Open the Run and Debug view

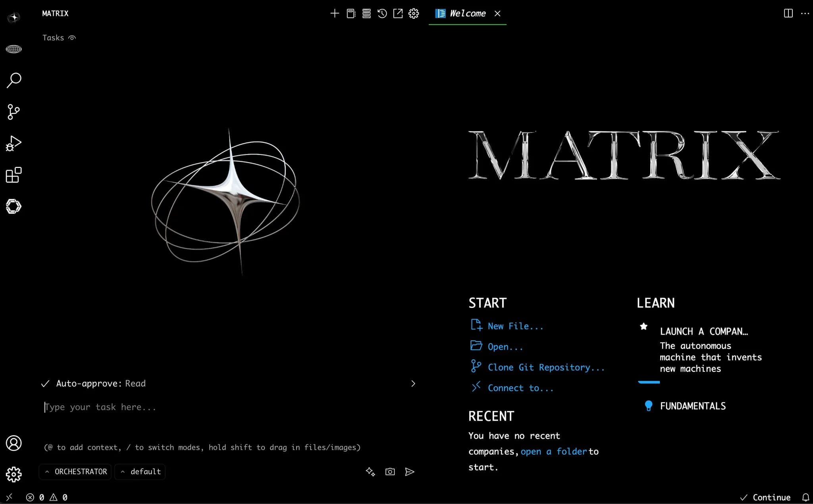point(14,143)
